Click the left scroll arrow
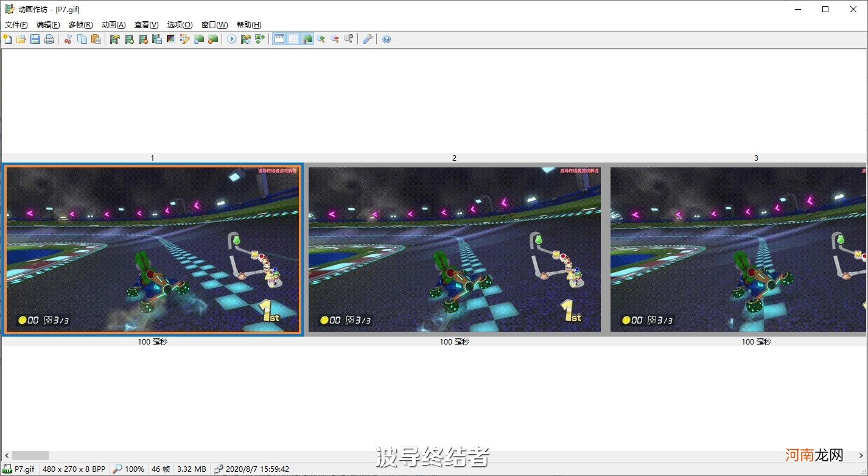This screenshot has width=868, height=476. (6, 455)
